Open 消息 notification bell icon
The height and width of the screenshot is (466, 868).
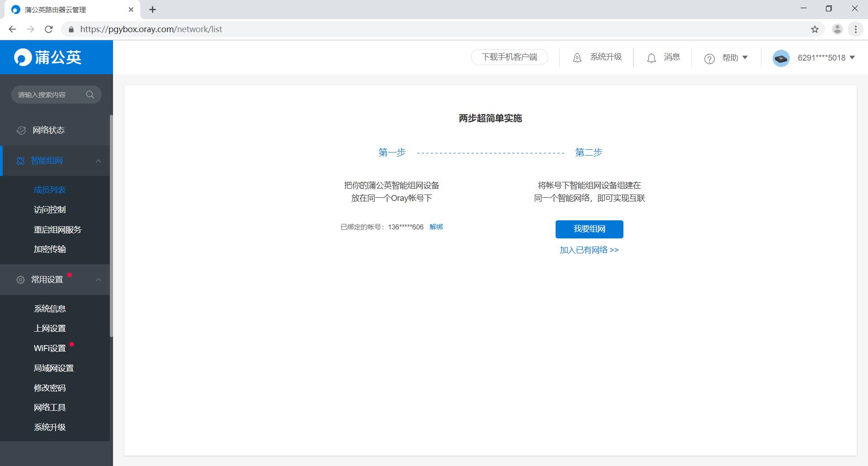[x=651, y=58]
